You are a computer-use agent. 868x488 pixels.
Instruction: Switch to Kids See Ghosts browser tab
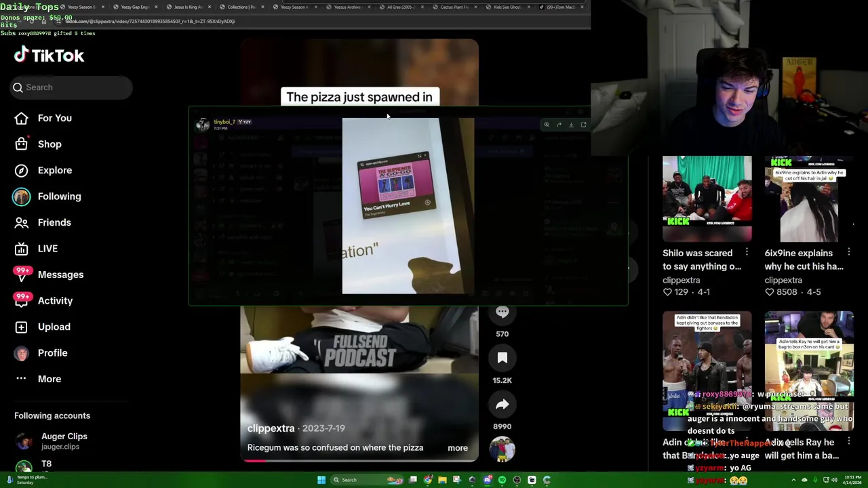(x=507, y=7)
